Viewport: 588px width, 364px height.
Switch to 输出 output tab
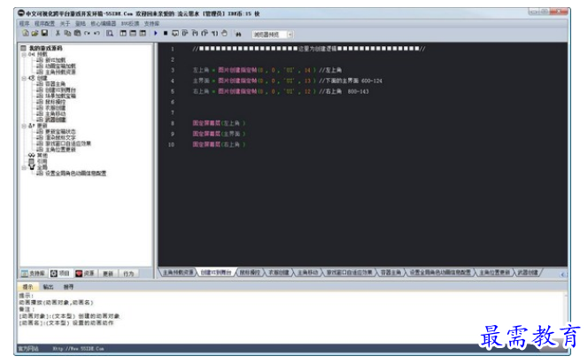(48, 287)
